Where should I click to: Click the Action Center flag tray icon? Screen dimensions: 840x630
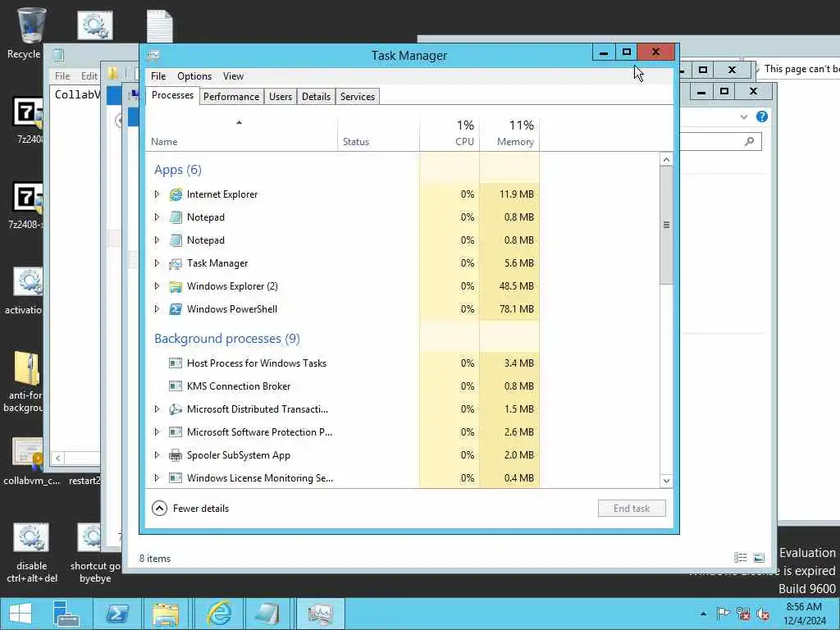(x=724, y=614)
